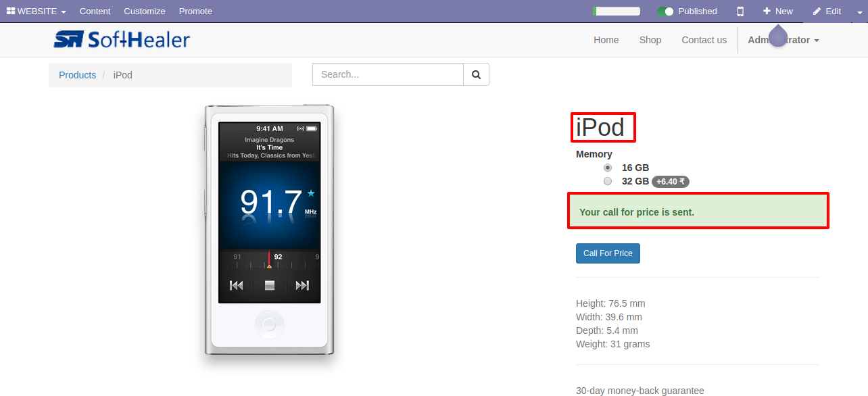The height and width of the screenshot is (396, 868).
Task: Click the Edit pencil button
Action: click(x=827, y=11)
